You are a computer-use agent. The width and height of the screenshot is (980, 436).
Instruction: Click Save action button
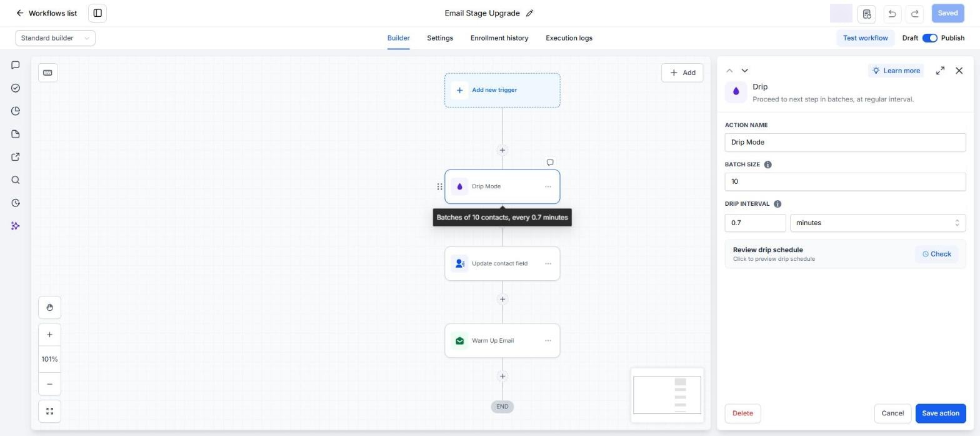pyautogui.click(x=941, y=413)
